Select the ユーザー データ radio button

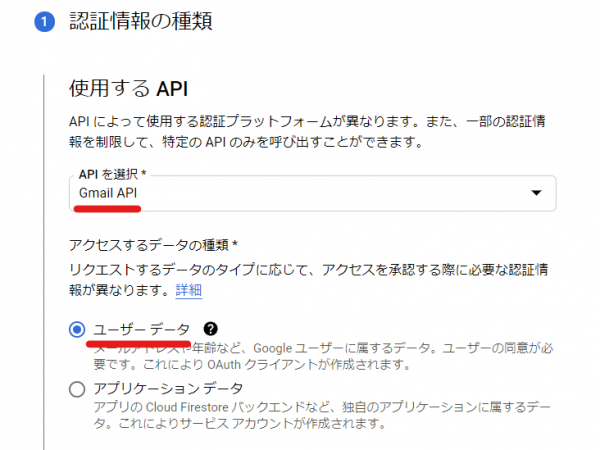pos(77,329)
